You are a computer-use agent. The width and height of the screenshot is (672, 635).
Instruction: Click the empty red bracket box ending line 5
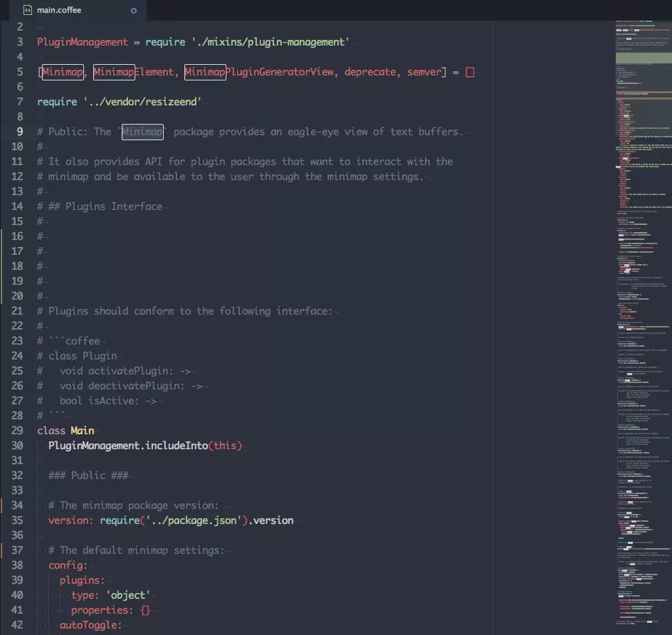point(470,72)
